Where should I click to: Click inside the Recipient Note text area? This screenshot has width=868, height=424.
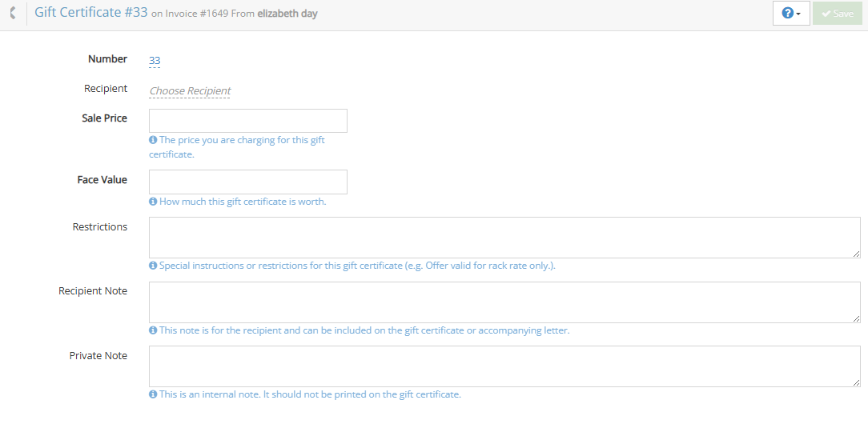point(504,302)
